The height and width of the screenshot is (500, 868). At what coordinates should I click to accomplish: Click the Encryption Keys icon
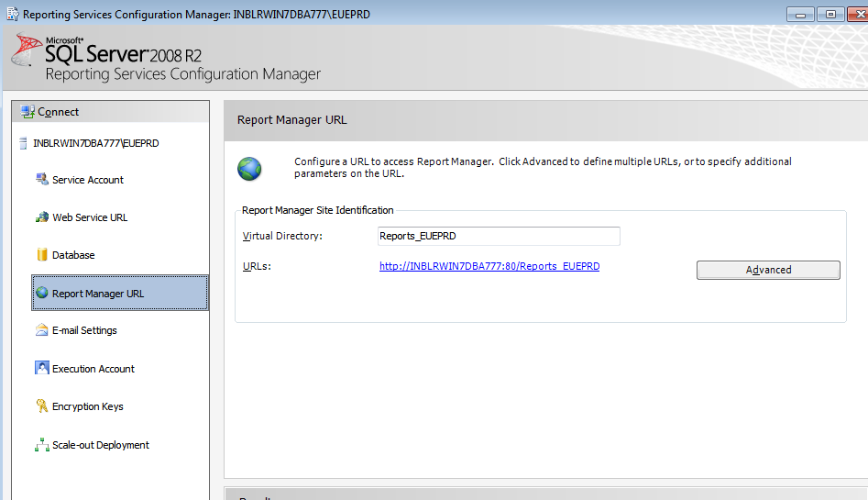pyautogui.click(x=42, y=406)
